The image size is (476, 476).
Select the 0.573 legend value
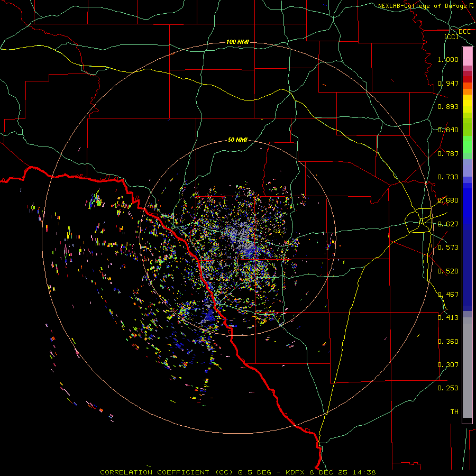tap(448, 248)
